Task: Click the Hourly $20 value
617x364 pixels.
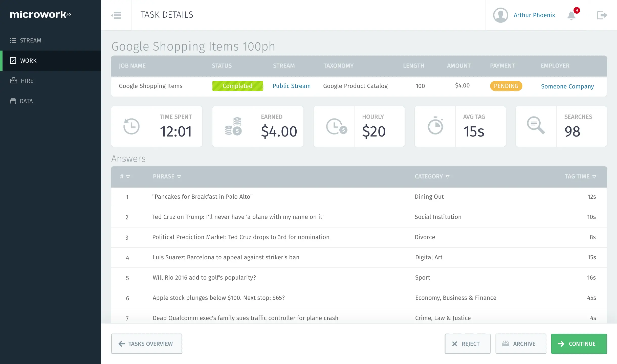Action: (x=374, y=131)
